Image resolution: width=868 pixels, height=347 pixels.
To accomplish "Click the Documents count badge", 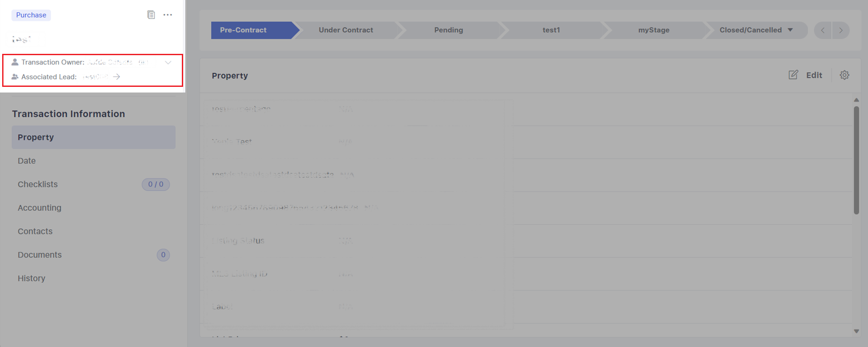I will click(163, 255).
